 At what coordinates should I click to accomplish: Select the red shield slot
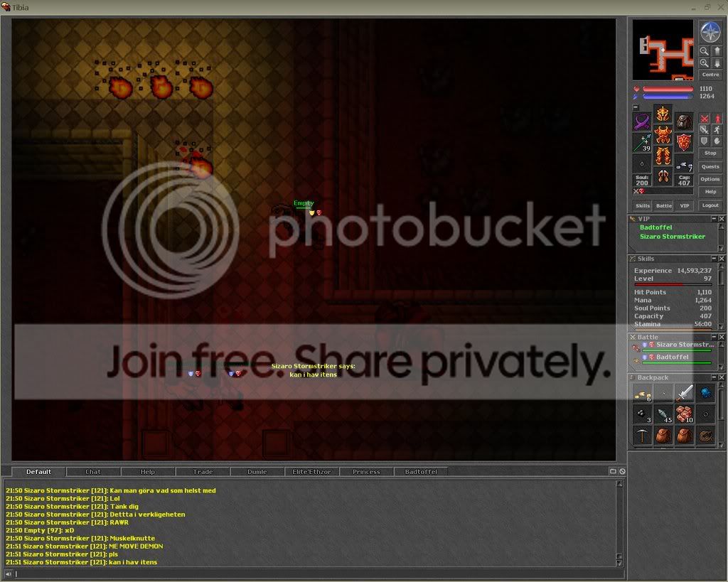click(684, 143)
